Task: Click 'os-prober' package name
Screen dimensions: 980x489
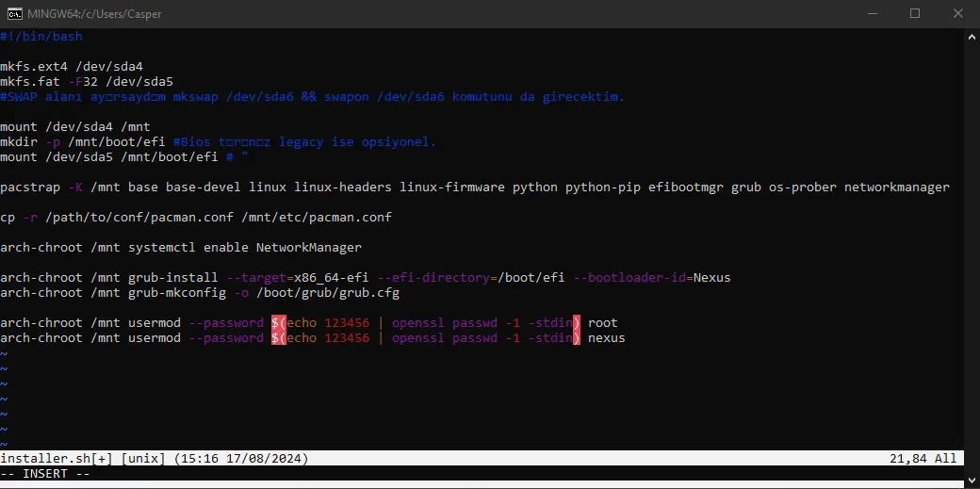Action: click(803, 187)
